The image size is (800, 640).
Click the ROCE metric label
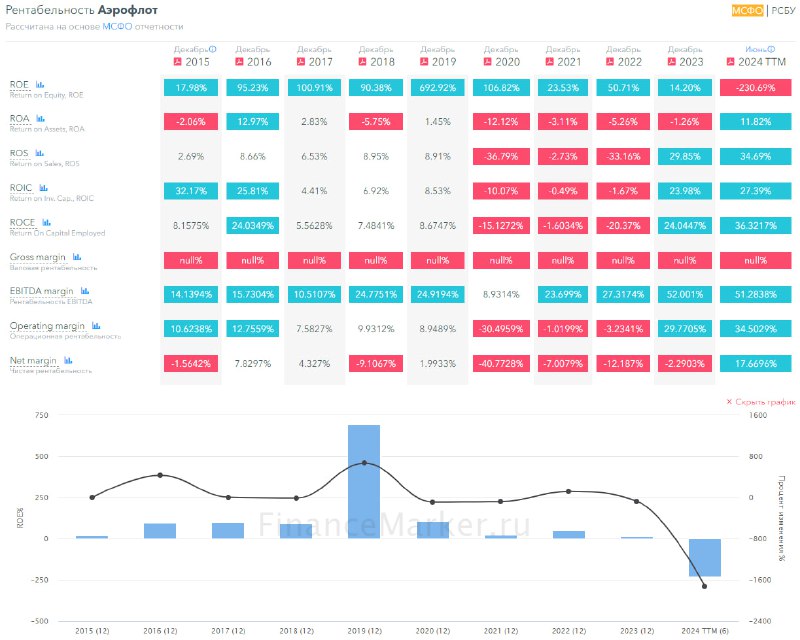click(x=22, y=223)
